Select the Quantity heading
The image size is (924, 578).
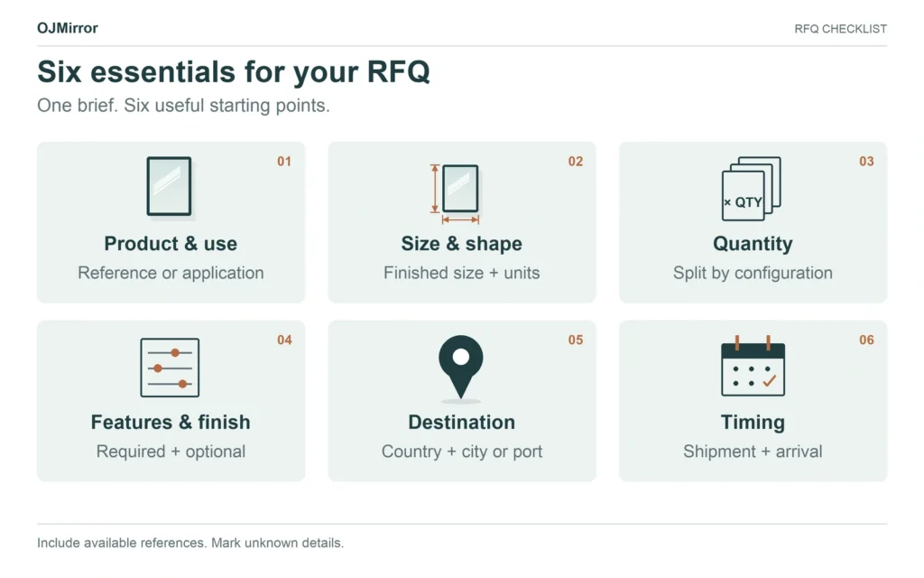click(x=753, y=244)
